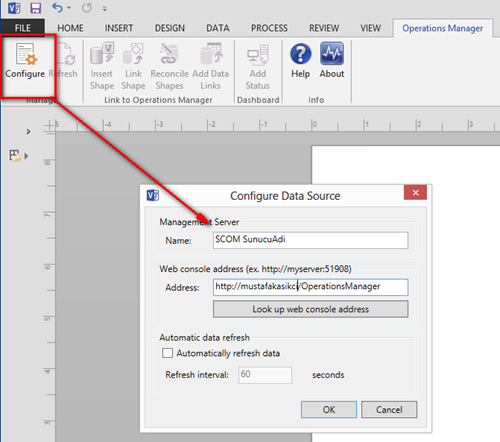Click the Redo arrow icon

point(87,7)
